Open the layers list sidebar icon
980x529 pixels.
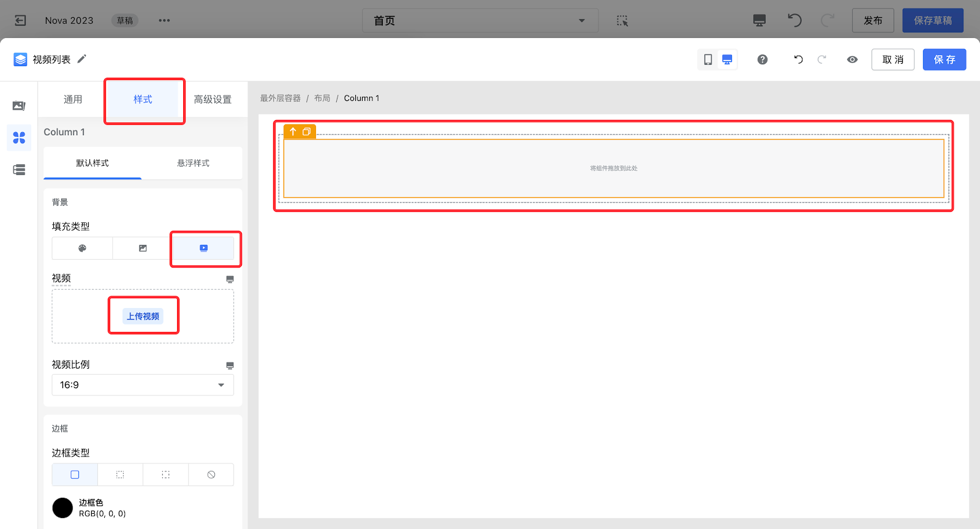[19, 170]
